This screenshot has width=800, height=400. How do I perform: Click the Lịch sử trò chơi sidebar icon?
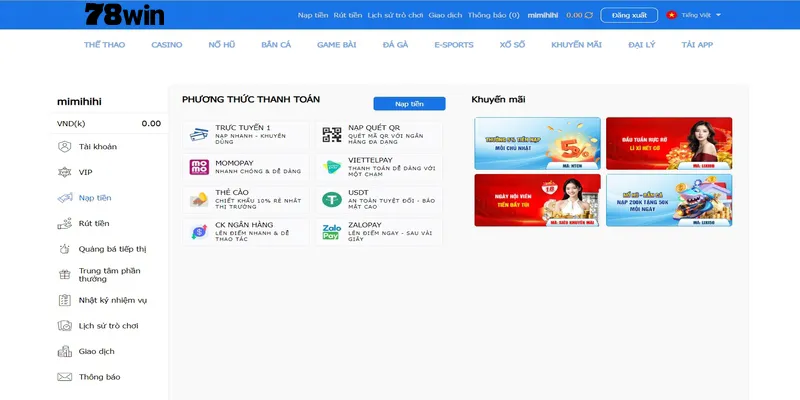point(64,326)
